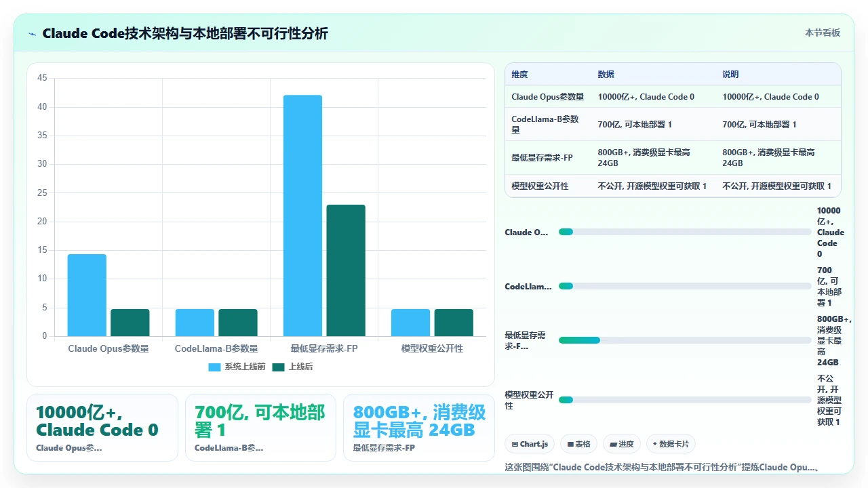Toggle the 上线后 legend swatch
868x488 pixels.
279,367
